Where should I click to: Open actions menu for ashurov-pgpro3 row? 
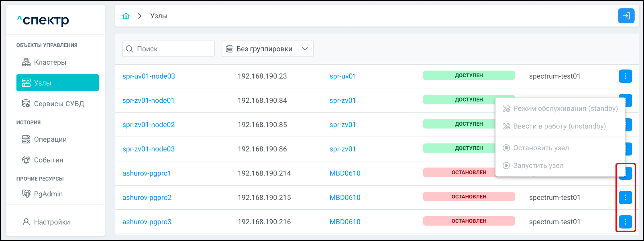click(625, 222)
